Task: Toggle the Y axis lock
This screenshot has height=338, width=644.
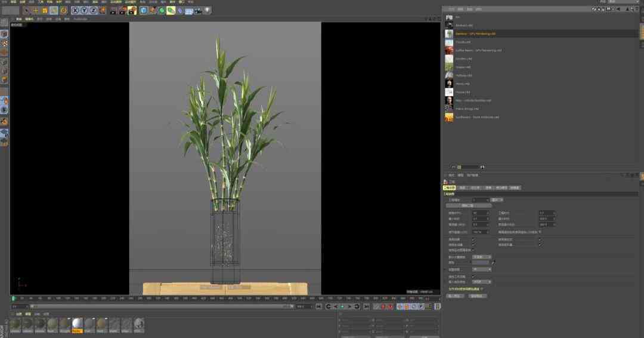Action: (84, 11)
